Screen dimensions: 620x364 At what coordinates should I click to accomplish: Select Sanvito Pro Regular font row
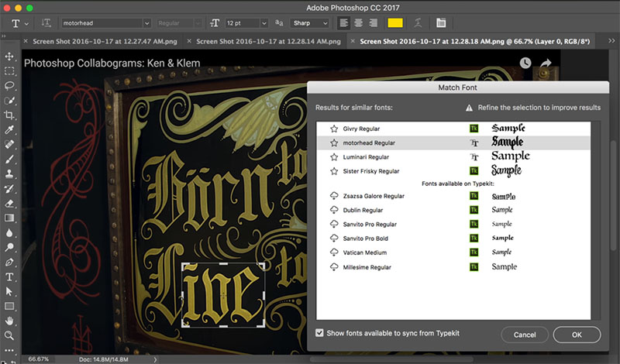tap(453, 224)
